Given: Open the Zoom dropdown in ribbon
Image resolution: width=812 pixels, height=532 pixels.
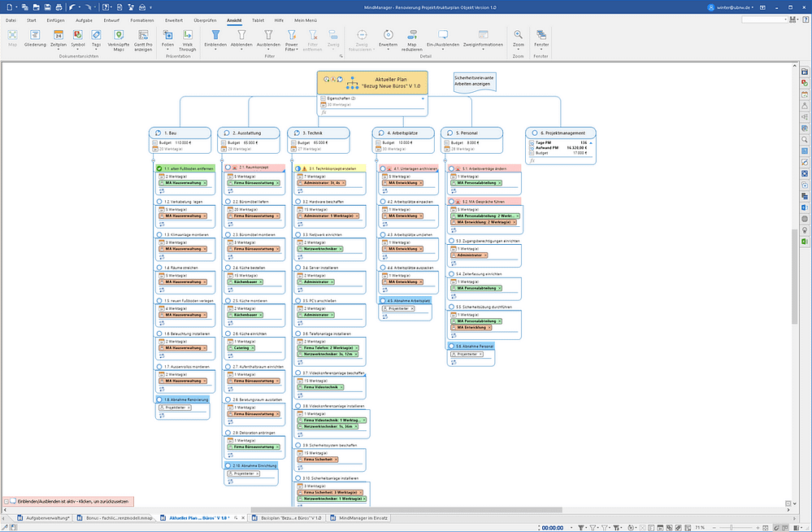Looking at the screenshot, I should pyautogui.click(x=518, y=49).
